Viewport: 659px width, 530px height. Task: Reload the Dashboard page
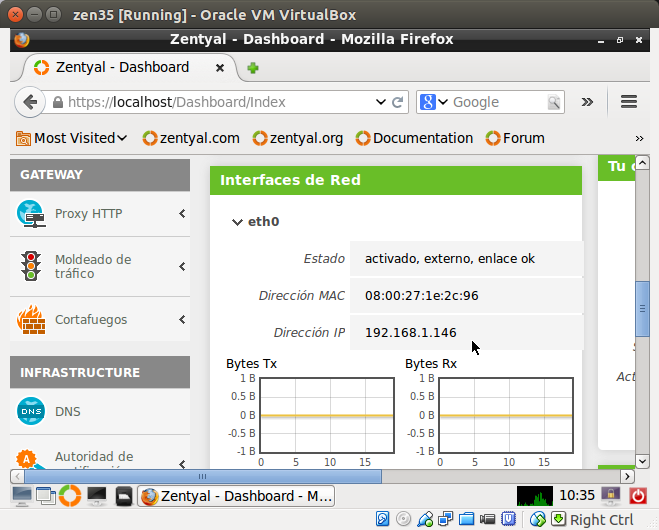point(397,102)
